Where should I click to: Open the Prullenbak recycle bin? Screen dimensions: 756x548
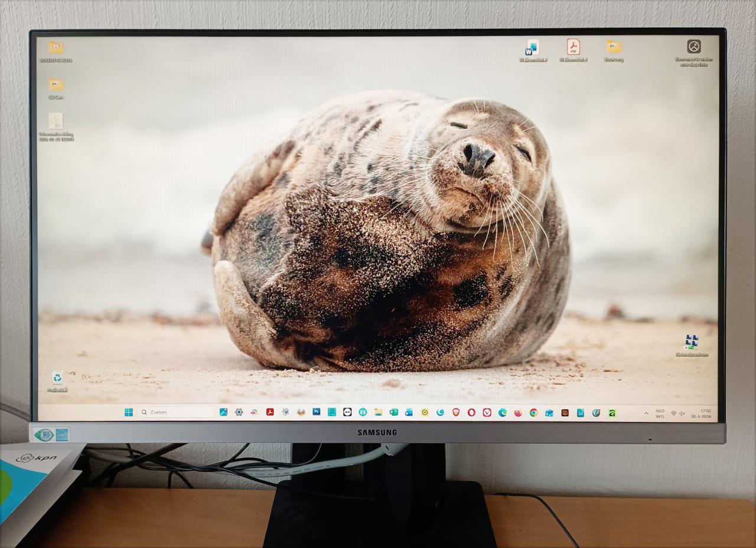pyautogui.click(x=57, y=378)
